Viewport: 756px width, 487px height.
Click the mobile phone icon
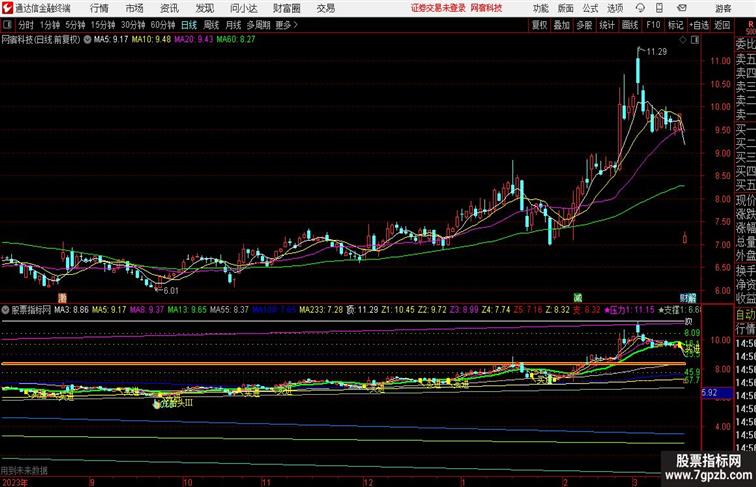(x=659, y=8)
